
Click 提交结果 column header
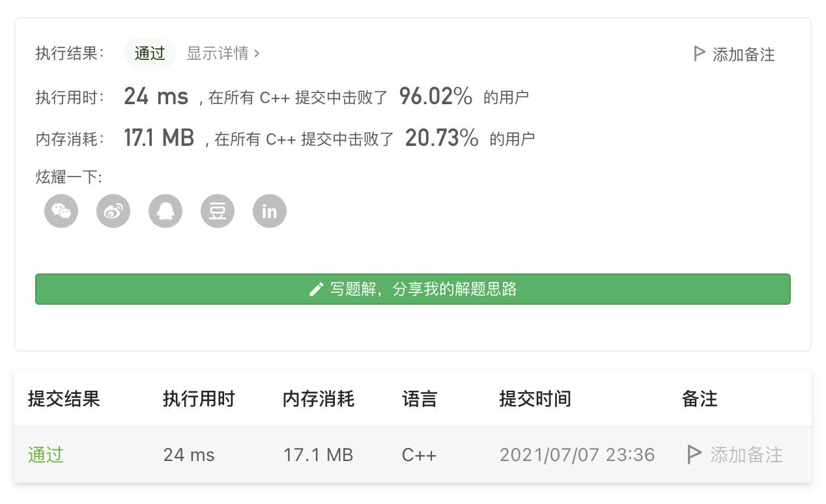tap(64, 399)
